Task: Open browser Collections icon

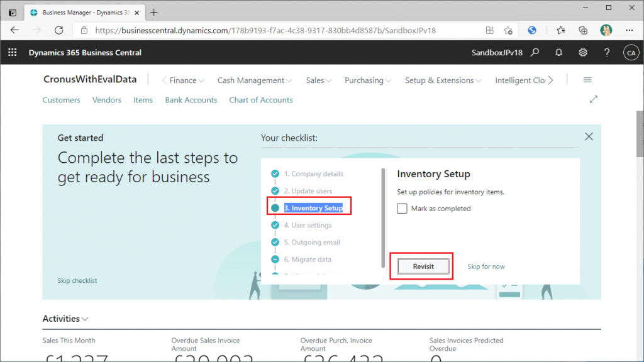Action: 583,30
